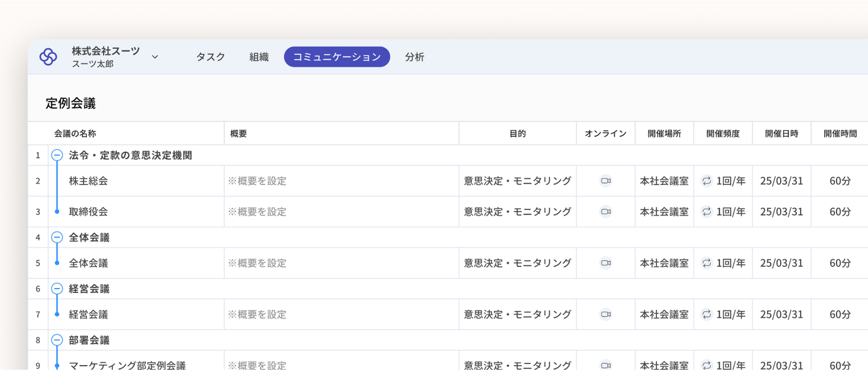Image resolution: width=868 pixels, height=370 pixels.
Task: Click repeat frequency icon in 株主総会 row
Action: click(x=706, y=181)
